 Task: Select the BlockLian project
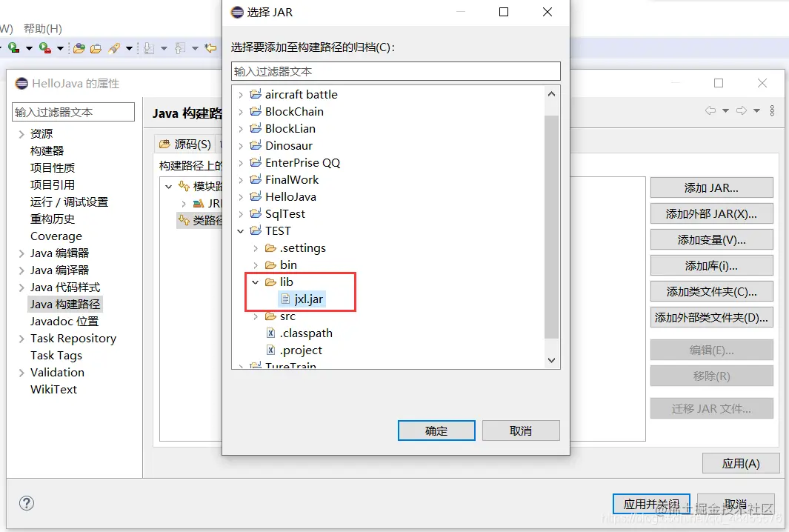(x=290, y=129)
